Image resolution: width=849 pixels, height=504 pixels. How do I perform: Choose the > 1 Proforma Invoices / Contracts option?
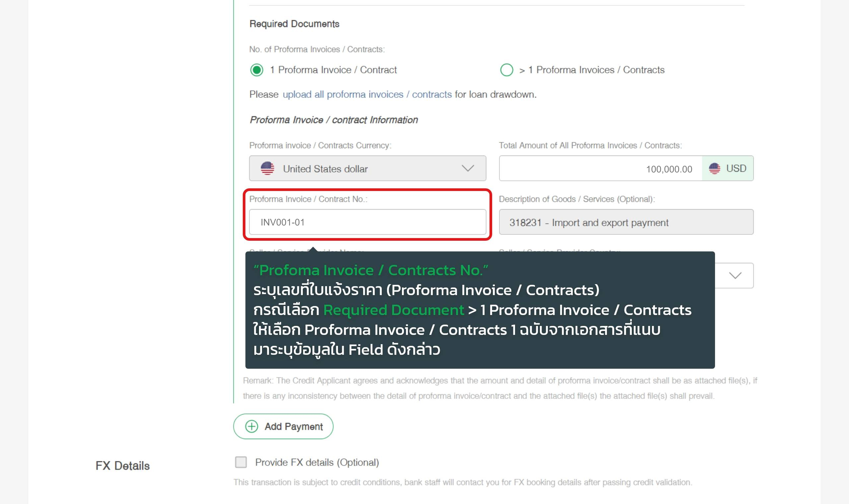point(506,70)
